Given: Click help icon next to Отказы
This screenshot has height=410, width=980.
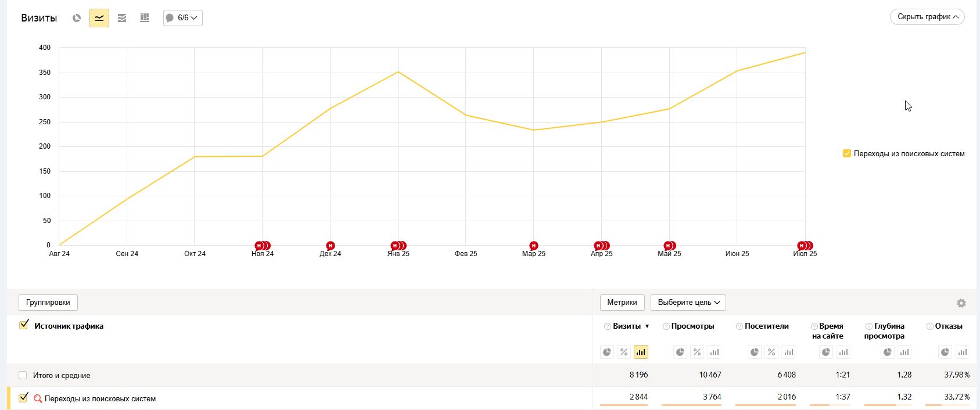Looking at the screenshot, I should [x=929, y=326].
